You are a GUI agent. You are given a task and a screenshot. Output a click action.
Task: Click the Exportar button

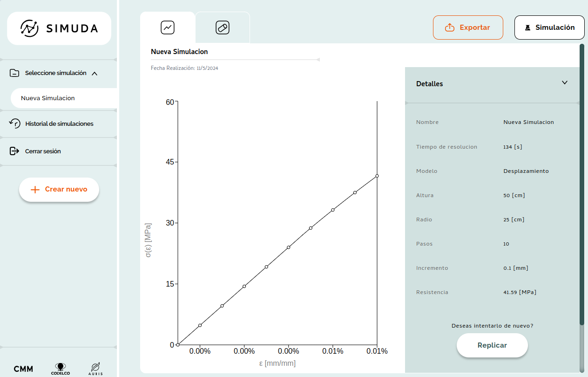pyautogui.click(x=468, y=27)
